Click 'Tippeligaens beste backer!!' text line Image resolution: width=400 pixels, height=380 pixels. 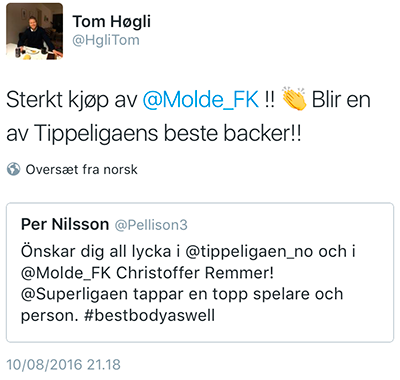[168, 133]
